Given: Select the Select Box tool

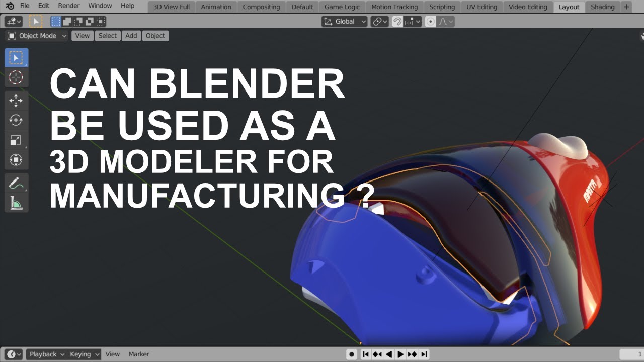Looking at the screenshot, I should (x=16, y=58).
